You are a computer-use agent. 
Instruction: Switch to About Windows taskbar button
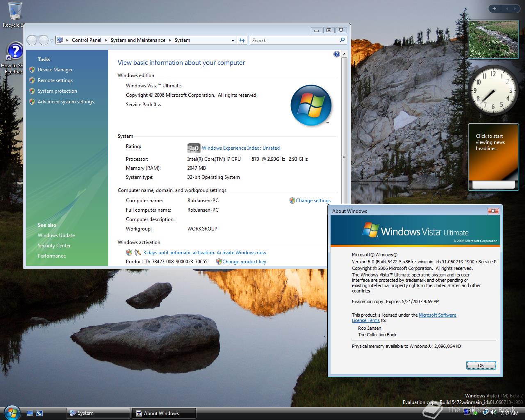click(x=164, y=413)
